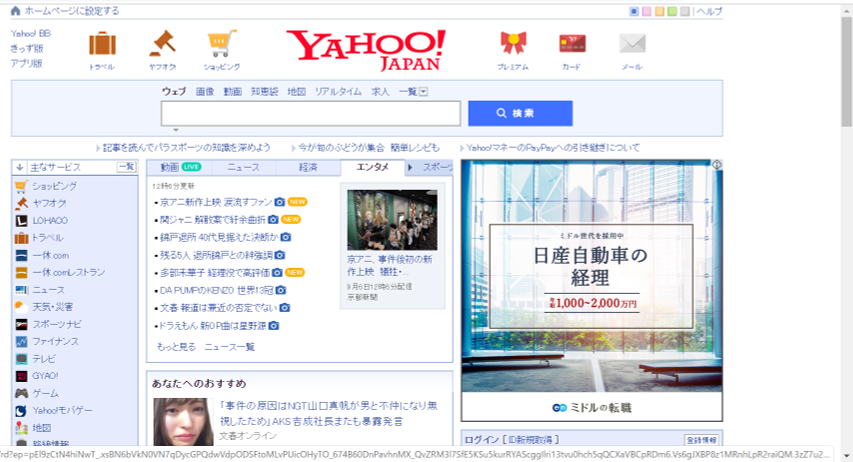
Task: Open the Travel suitcase icon in the header
Action: coord(102,44)
